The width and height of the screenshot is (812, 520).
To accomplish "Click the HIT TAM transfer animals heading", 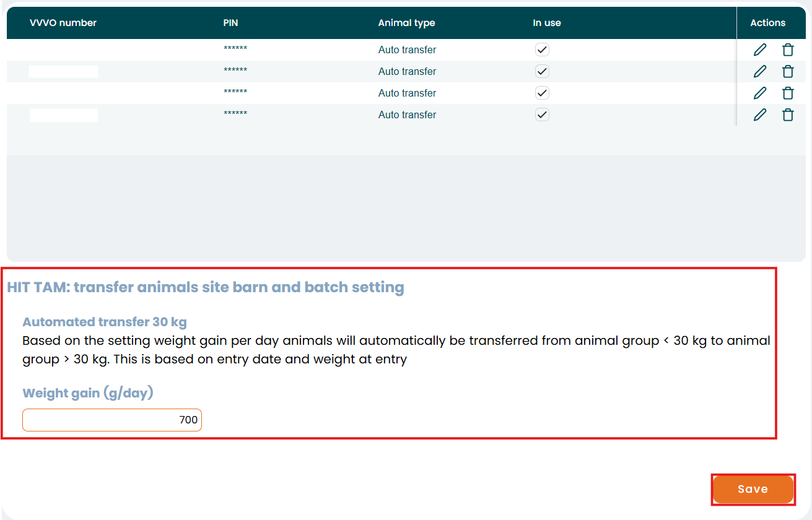I will pyautogui.click(x=206, y=287).
